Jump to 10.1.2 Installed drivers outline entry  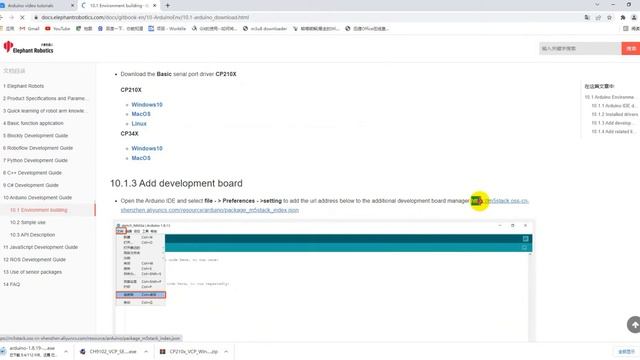click(x=614, y=114)
